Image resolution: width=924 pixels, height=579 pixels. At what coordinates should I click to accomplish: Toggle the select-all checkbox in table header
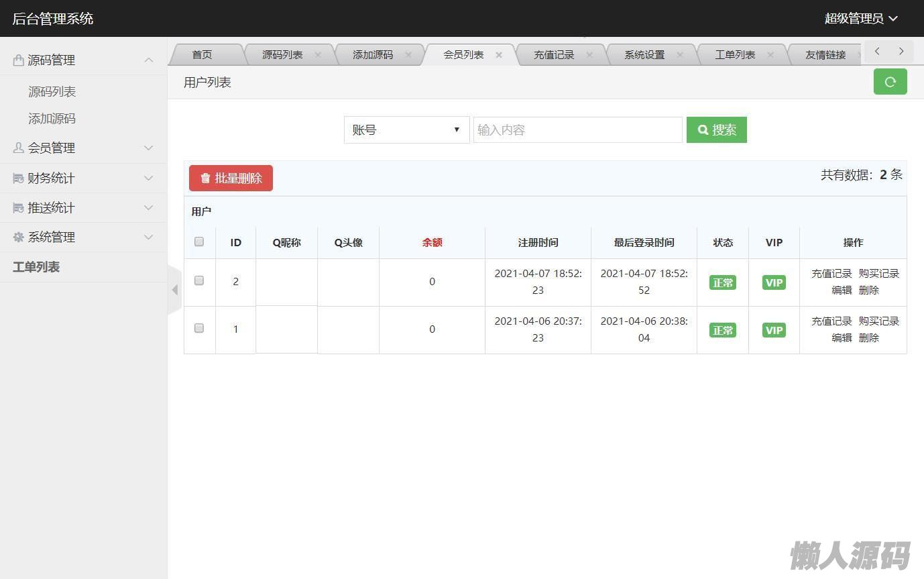[199, 242]
